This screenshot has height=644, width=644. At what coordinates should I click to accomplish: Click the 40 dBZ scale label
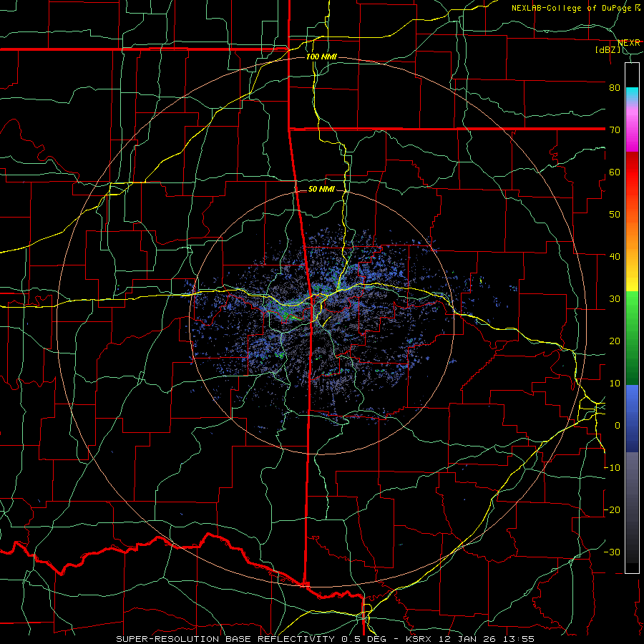pyautogui.click(x=615, y=257)
